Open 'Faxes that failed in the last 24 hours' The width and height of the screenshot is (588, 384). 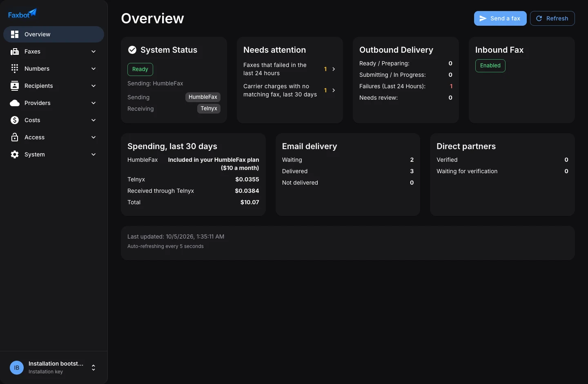pos(290,69)
